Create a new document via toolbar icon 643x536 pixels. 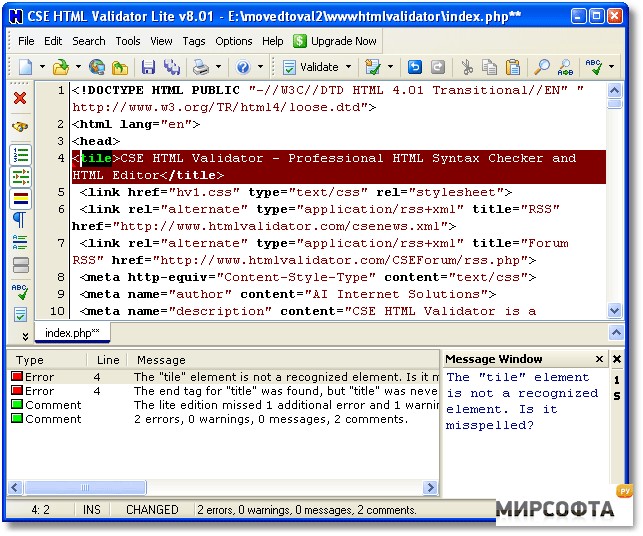tap(25, 67)
